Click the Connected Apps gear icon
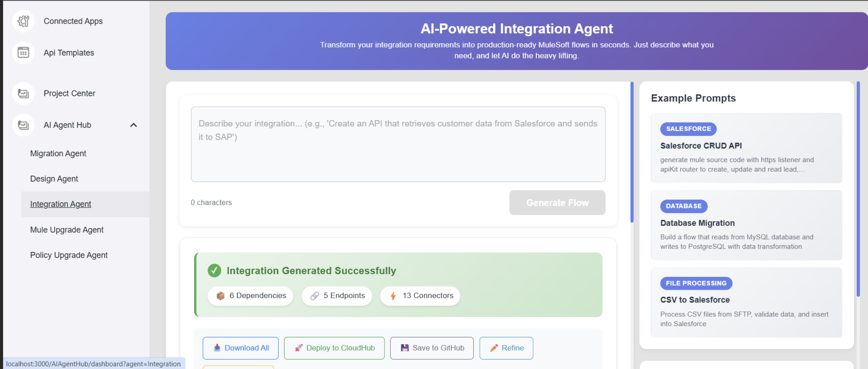The image size is (868, 369). point(23,21)
